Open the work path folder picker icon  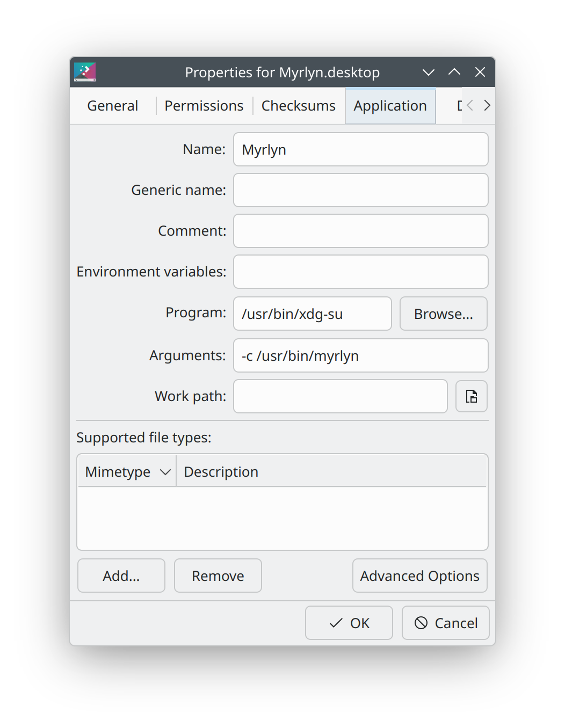[471, 396]
